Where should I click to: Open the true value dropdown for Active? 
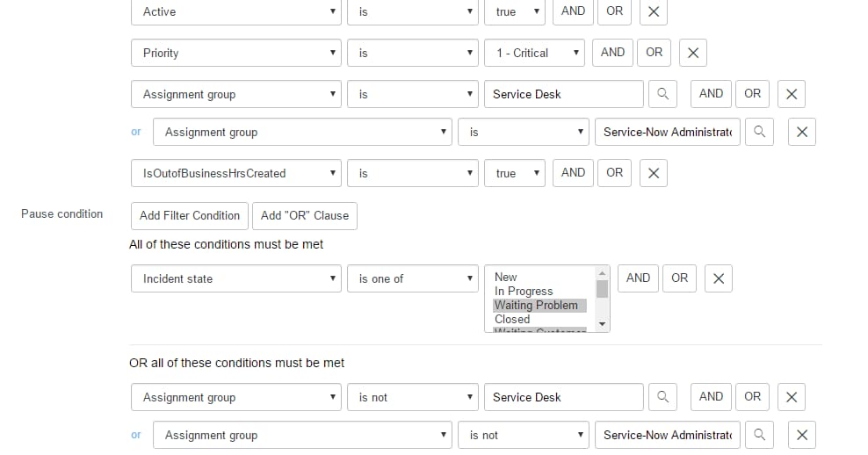(x=514, y=11)
